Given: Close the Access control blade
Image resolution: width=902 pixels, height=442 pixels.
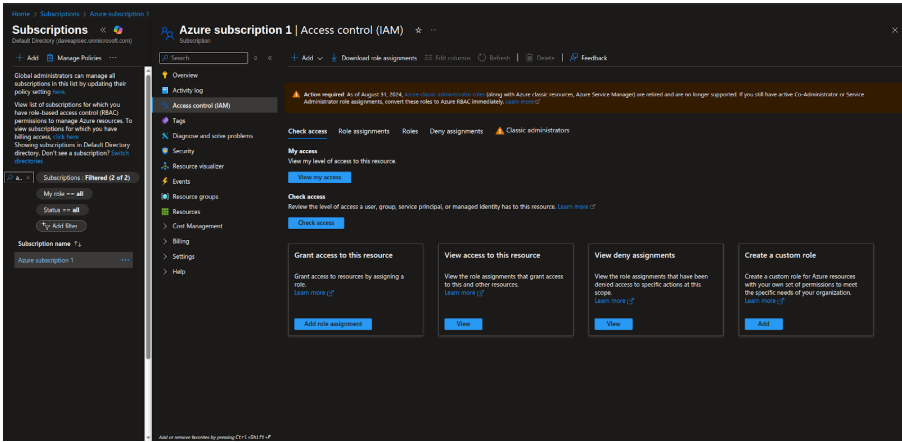Looking at the screenshot, I should (x=895, y=30).
